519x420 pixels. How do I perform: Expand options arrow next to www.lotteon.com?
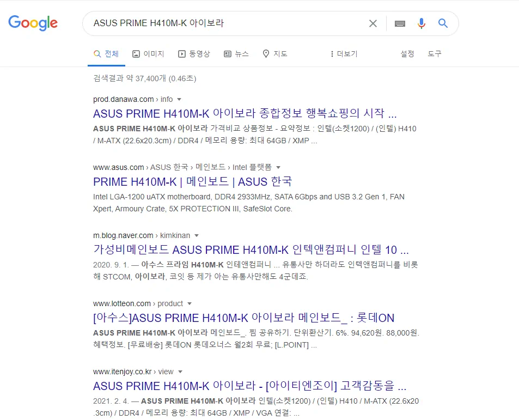tap(190, 304)
